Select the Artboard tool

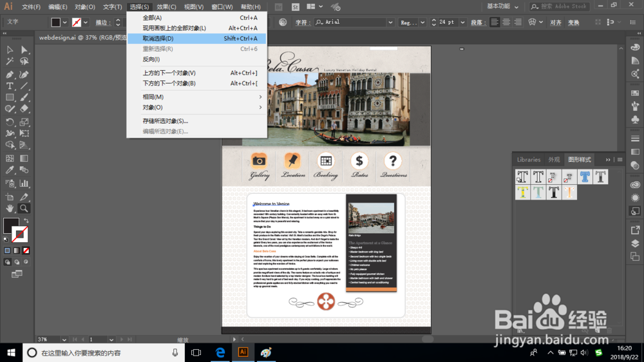tap(10, 197)
